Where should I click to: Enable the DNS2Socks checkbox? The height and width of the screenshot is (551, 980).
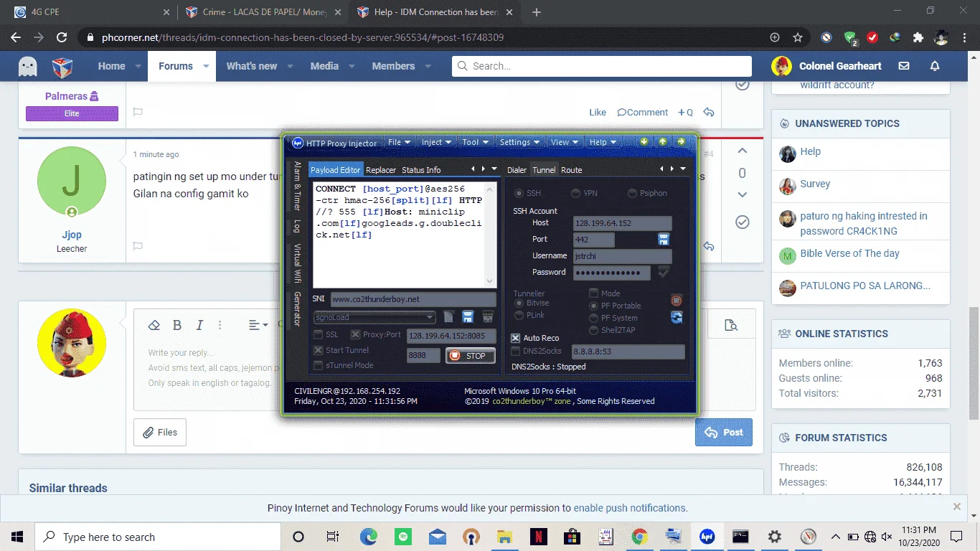pos(515,351)
